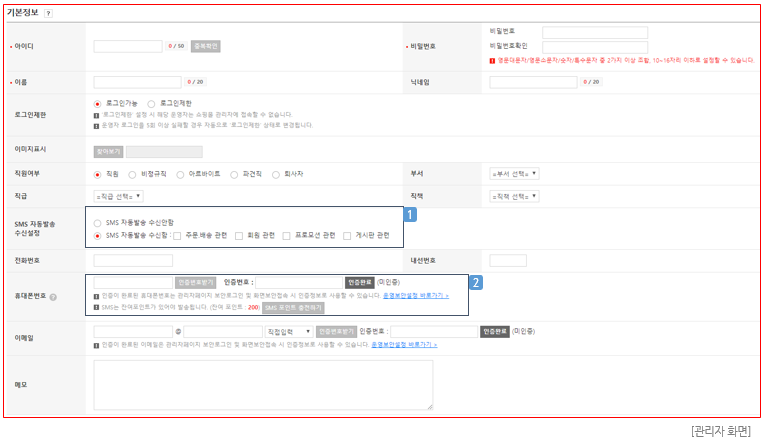The width and height of the screenshot is (766, 443).
Task: Select the 직원 radio option
Action: [x=98, y=175]
